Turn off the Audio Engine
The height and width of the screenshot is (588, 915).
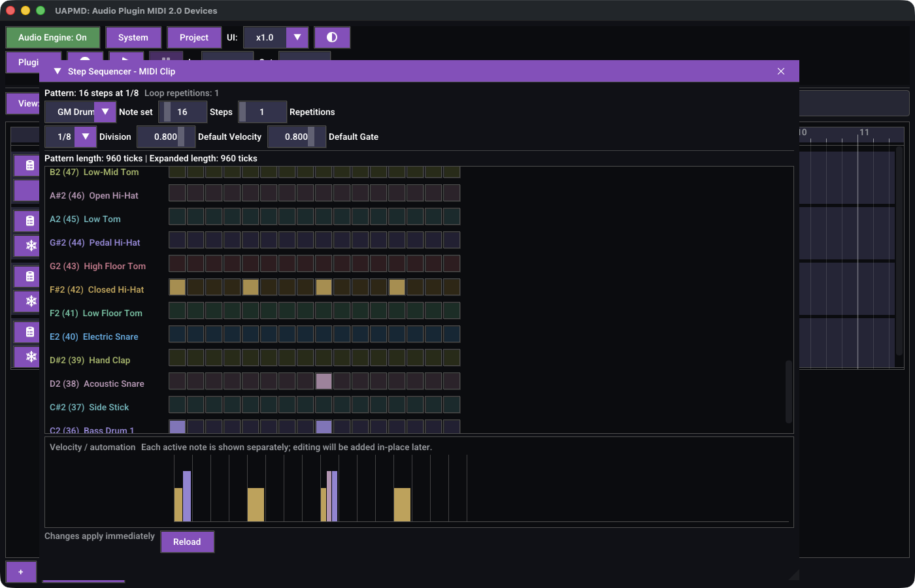coord(52,37)
